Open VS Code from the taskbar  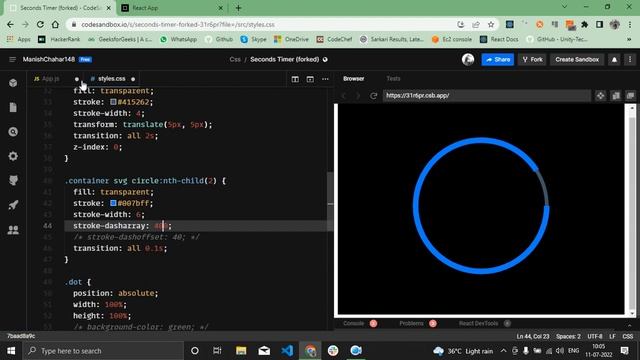(x=287, y=351)
